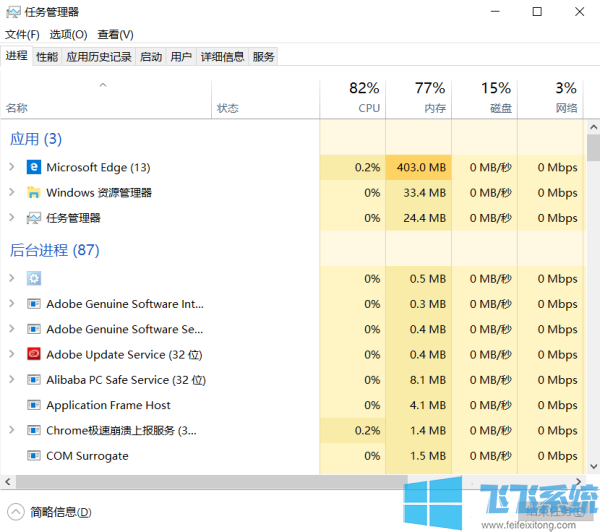Click 简略信息(D) to show fewer details
Screen dimensions: 600x532
click(60, 512)
